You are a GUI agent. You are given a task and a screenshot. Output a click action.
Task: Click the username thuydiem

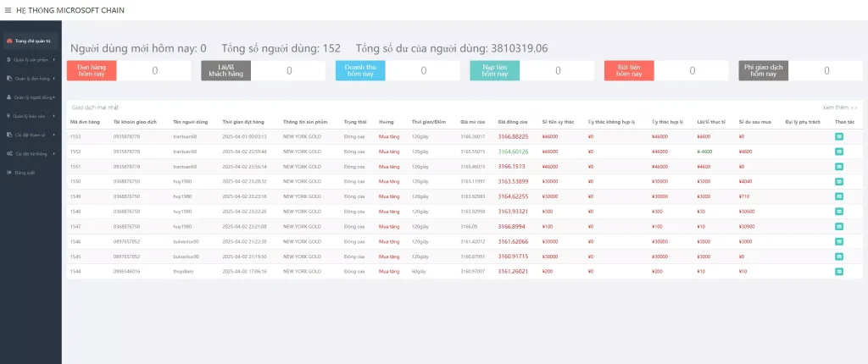click(x=183, y=272)
